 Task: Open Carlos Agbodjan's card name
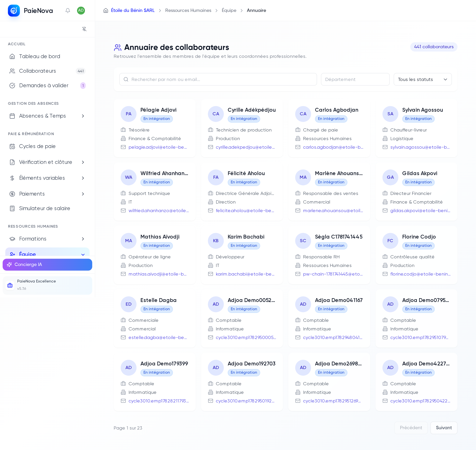(x=337, y=110)
